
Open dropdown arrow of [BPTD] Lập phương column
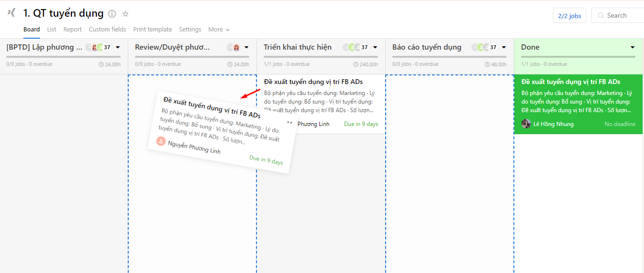(118, 47)
